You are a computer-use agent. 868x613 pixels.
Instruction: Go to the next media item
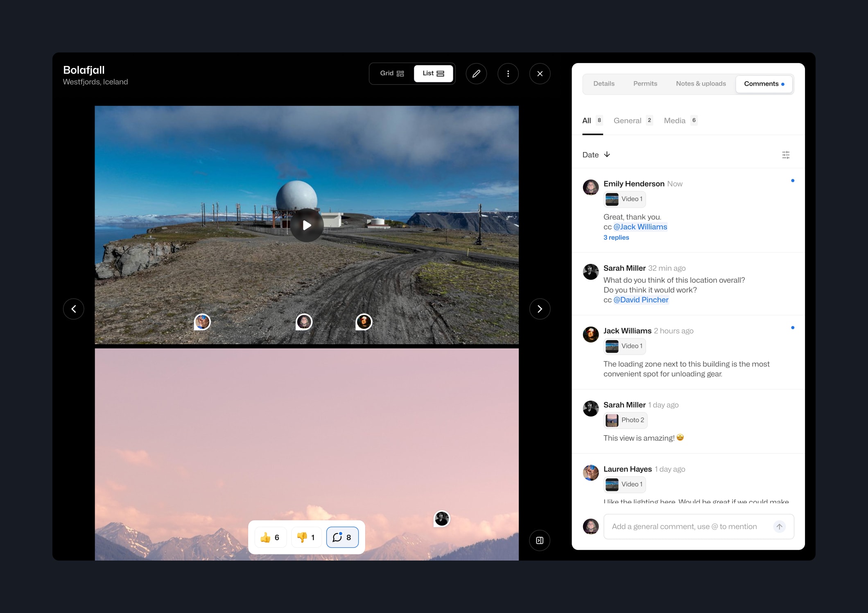(x=540, y=309)
